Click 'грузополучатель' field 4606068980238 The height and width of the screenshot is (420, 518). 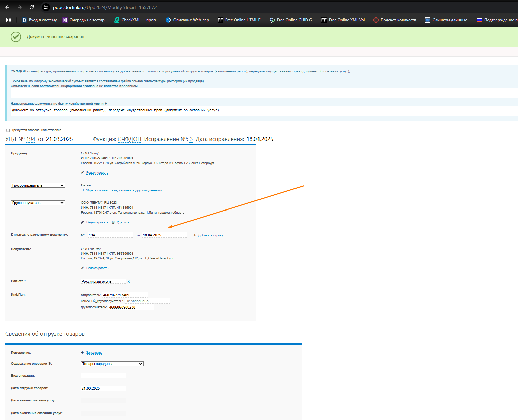click(131, 307)
